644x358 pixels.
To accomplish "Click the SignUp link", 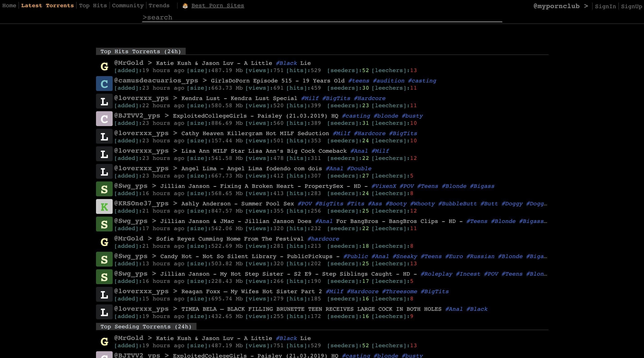I will [x=632, y=7].
